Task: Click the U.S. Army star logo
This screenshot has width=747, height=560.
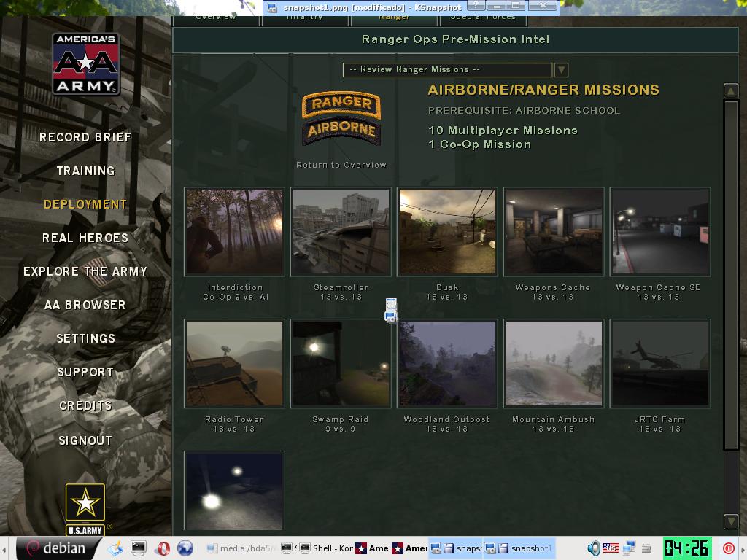Action: pos(85,508)
